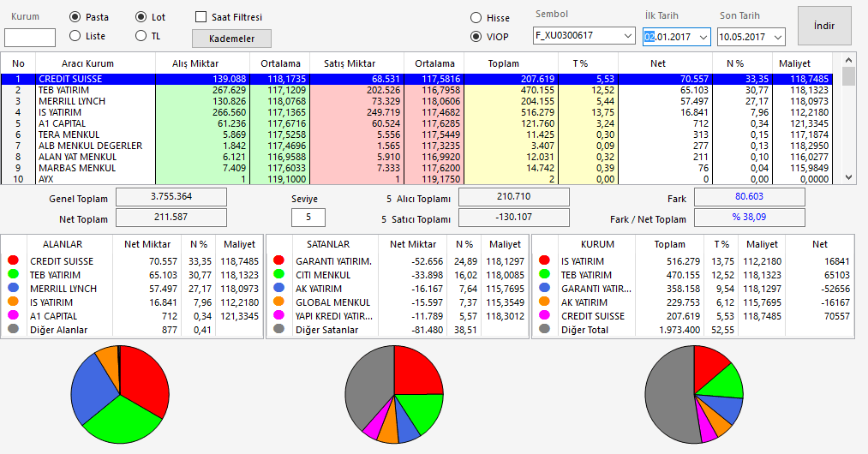The width and height of the screenshot is (868, 454).
Task: Click the red swatch beside CREDIT SUISSE in ALANLAR
Action: [x=14, y=260]
